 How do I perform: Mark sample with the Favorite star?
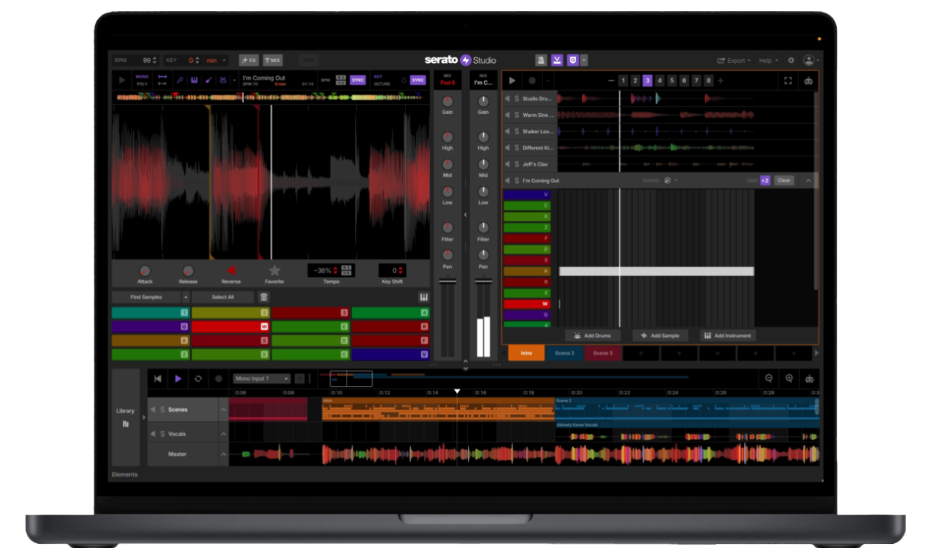[x=274, y=271]
